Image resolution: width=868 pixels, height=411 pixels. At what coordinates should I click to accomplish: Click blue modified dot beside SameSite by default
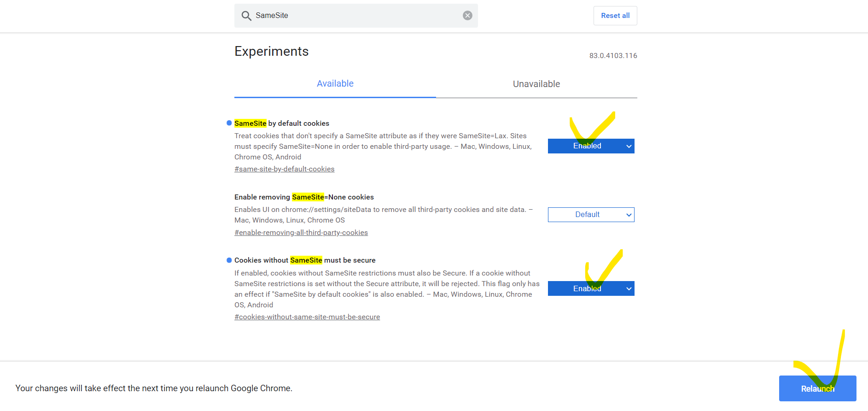[229, 123]
